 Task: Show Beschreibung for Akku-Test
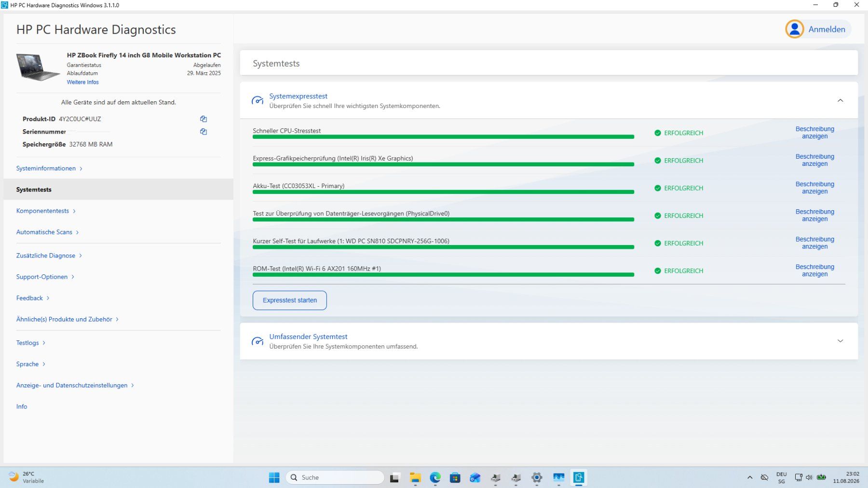point(814,188)
